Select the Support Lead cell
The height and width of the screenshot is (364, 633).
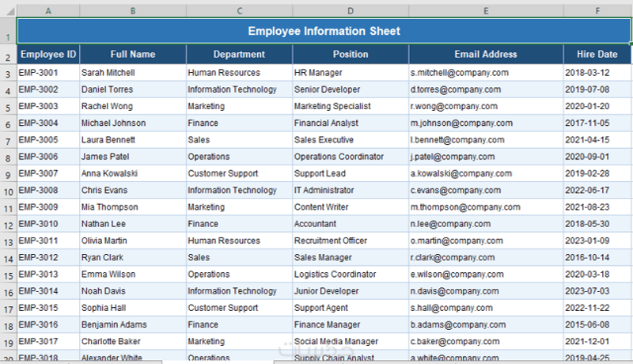click(x=351, y=173)
